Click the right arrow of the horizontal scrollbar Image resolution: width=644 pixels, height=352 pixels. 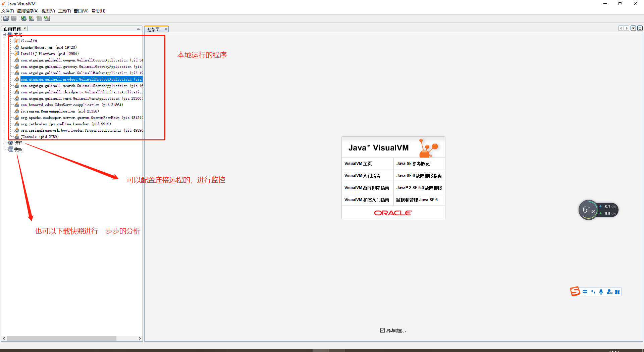[x=140, y=339]
